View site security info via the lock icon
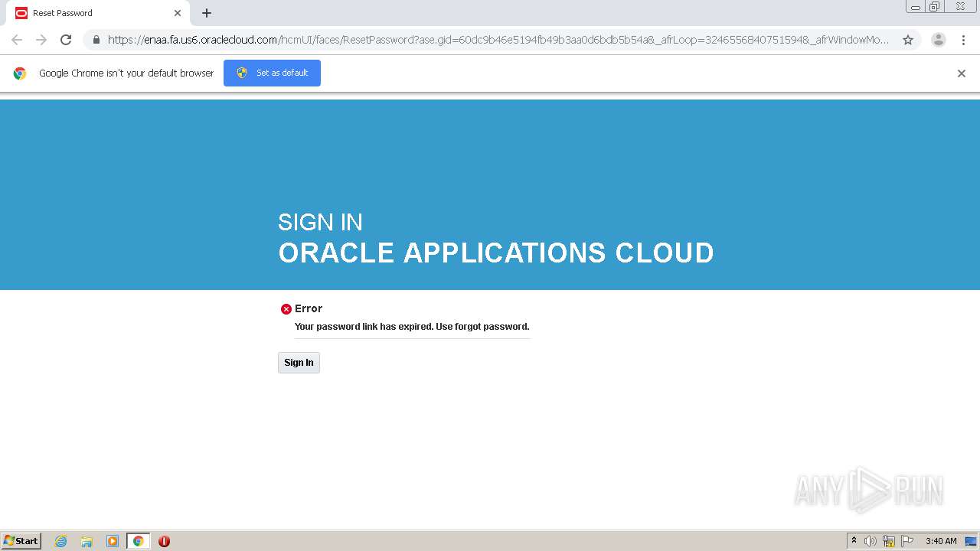This screenshot has width=980, height=551. point(96,40)
